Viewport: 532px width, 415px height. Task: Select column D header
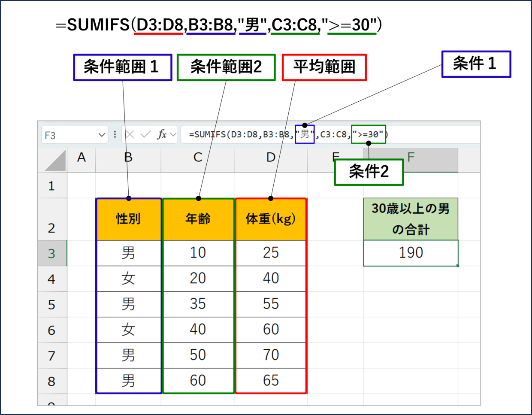[271, 158]
